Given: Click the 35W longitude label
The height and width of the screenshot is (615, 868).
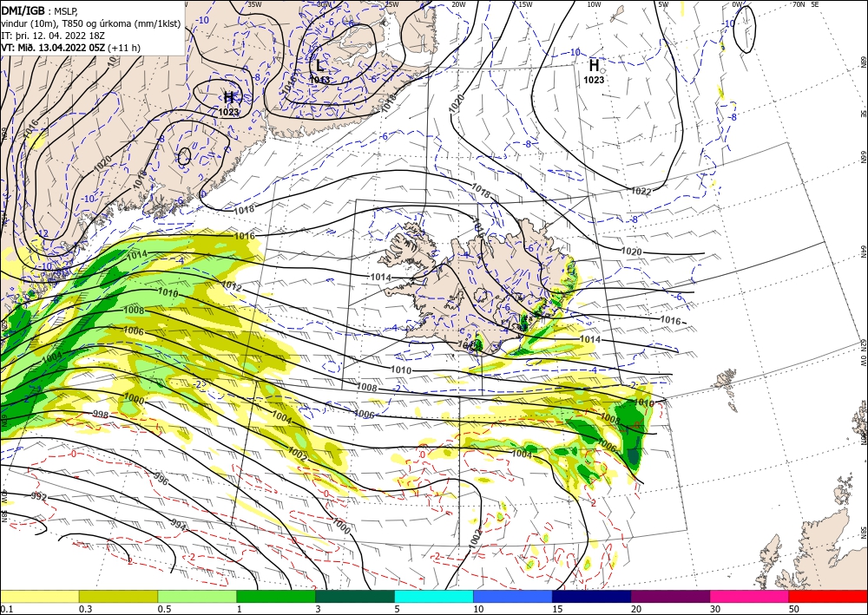Looking at the screenshot, I should pos(254,4).
